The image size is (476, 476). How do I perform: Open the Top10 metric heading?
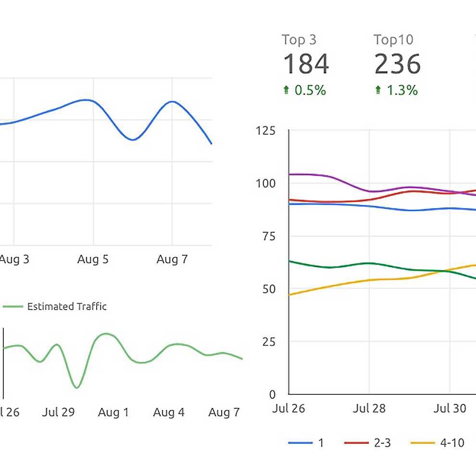point(393,40)
